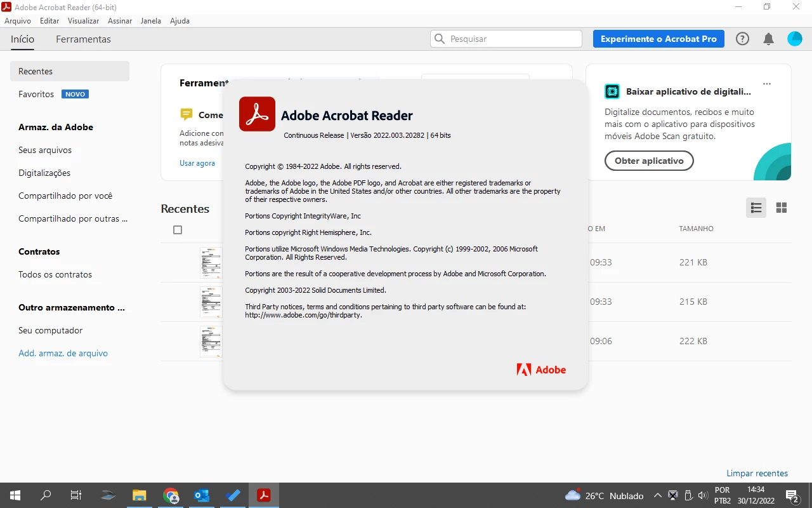Click Add. armaz. de arquivo link
The height and width of the screenshot is (508, 812).
[x=63, y=353]
